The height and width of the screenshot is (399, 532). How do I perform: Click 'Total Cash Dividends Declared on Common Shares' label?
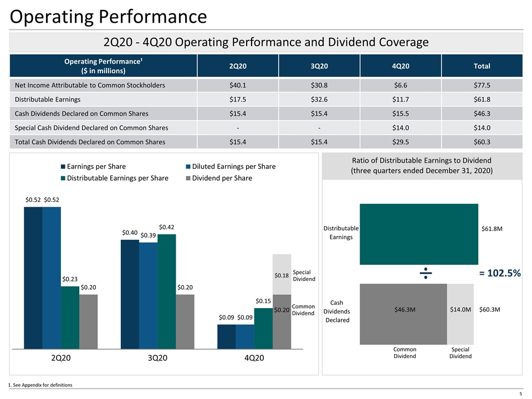pos(90,142)
